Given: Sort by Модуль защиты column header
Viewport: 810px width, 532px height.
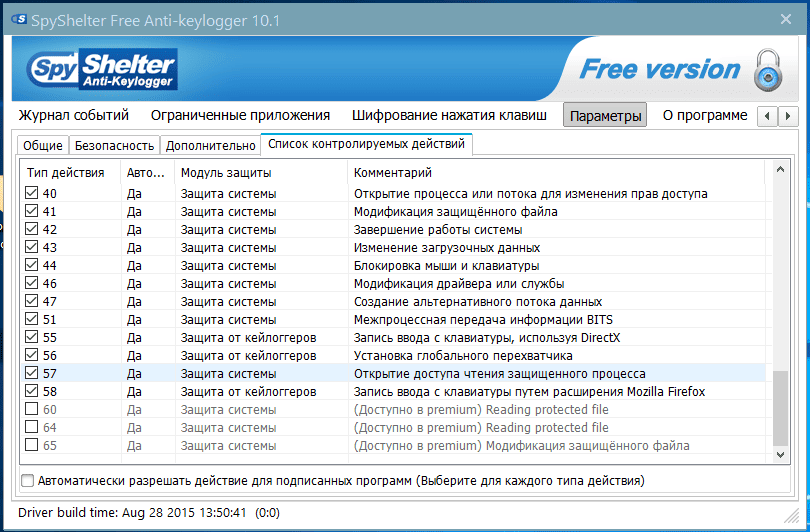Looking at the screenshot, I should click(x=261, y=173).
